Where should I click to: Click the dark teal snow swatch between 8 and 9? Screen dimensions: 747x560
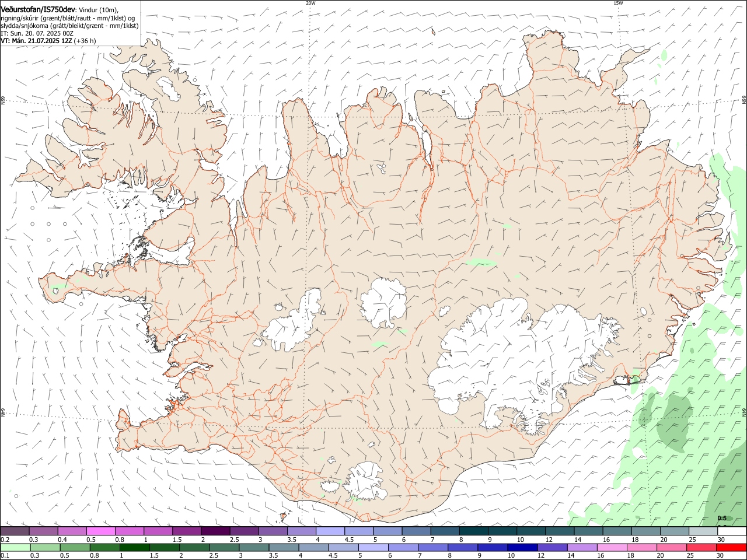tap(473, 531)
